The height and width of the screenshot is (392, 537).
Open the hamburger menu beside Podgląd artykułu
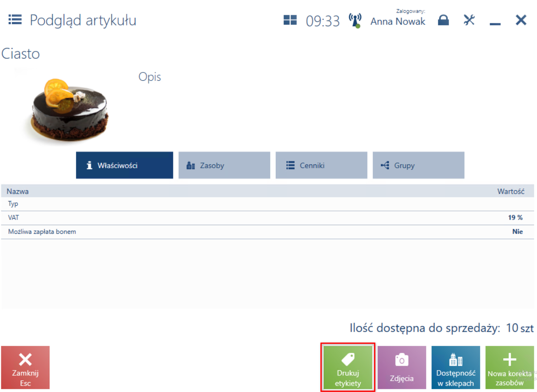point(15,20)
